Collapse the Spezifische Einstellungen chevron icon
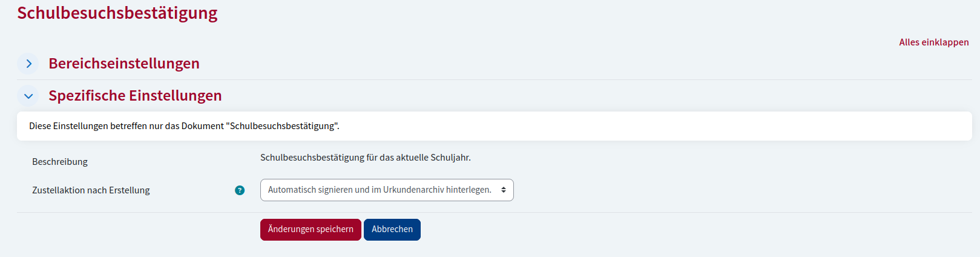The image size is (980, 257). click(x=28, y=96)
